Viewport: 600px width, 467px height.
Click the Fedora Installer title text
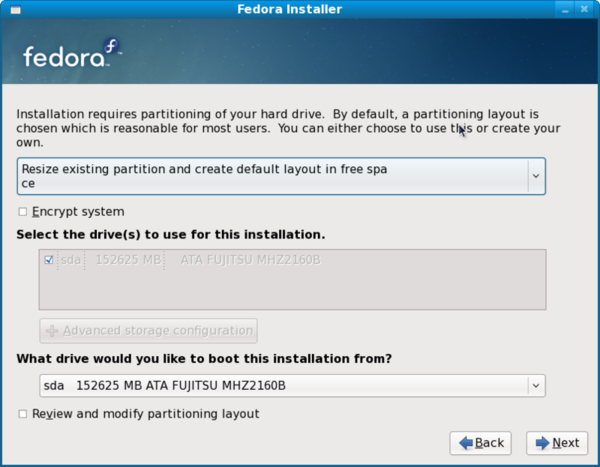290,9
